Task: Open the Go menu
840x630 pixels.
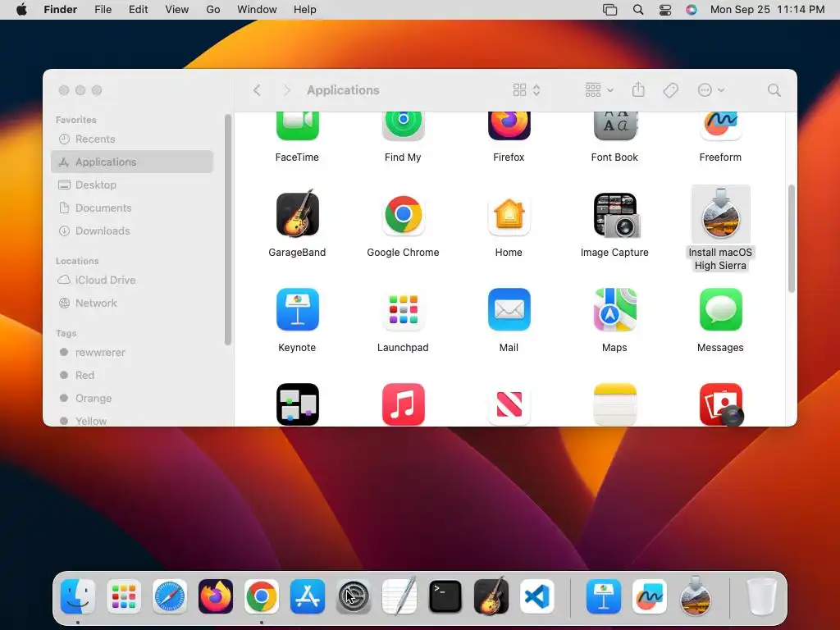Action: (213, 10)
